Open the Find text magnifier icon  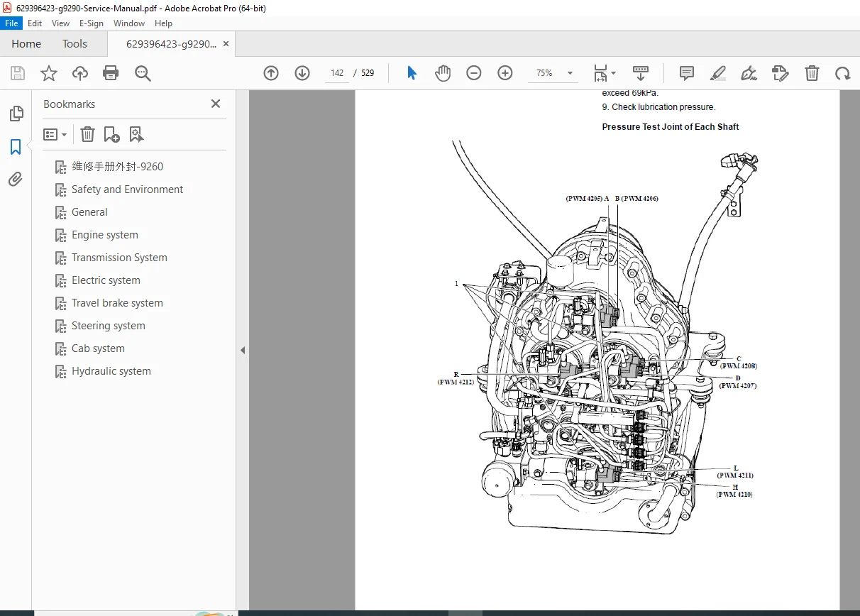tap(143, 73)
